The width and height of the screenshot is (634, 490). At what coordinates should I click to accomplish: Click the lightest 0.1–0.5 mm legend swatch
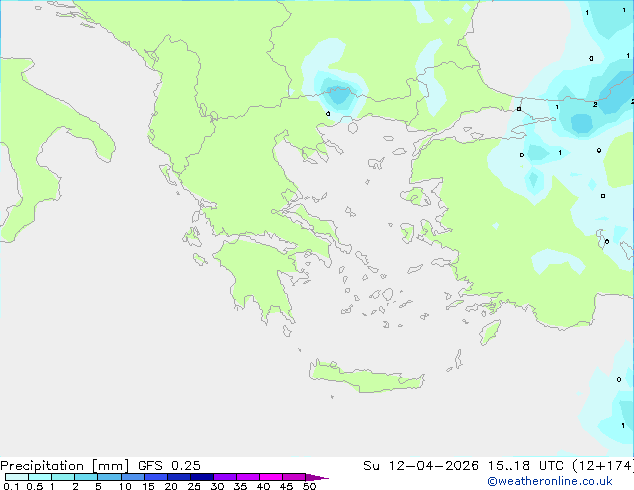pos(17,477)
